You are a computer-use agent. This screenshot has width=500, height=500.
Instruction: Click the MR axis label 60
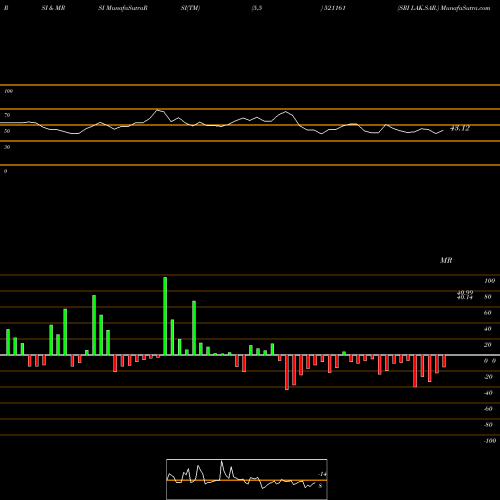click(x=488, y=313)
